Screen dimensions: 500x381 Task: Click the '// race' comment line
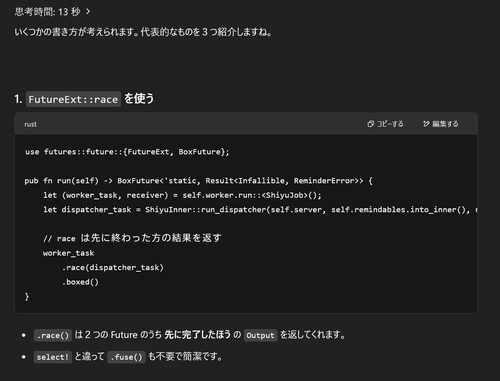pos(132,238)
